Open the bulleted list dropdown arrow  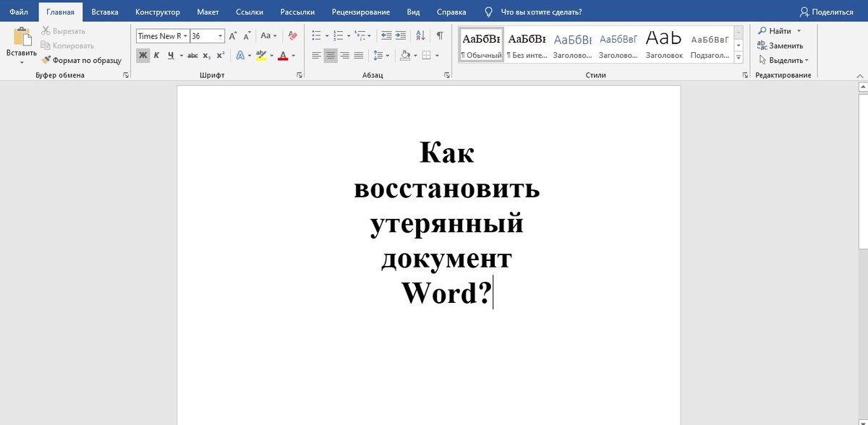pyautogui.click(x=326, y=35)
